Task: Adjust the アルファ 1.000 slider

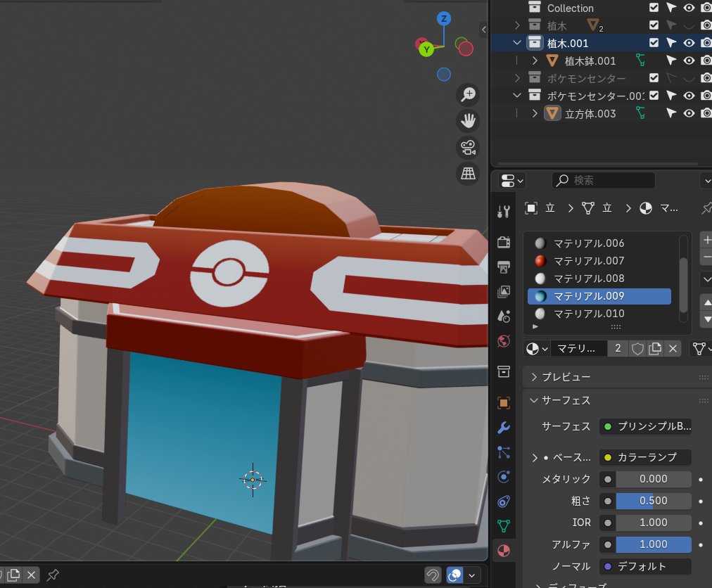Action: tap(654, 544)
